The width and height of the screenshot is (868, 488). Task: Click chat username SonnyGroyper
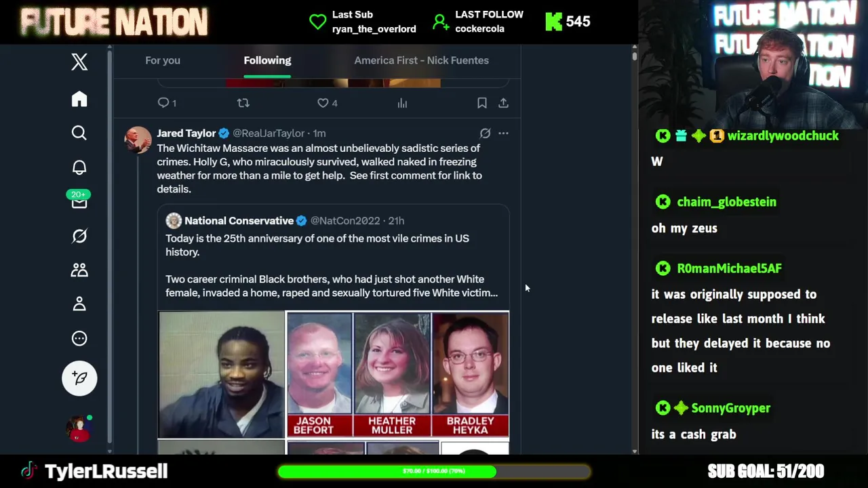(x=730, y=408)
